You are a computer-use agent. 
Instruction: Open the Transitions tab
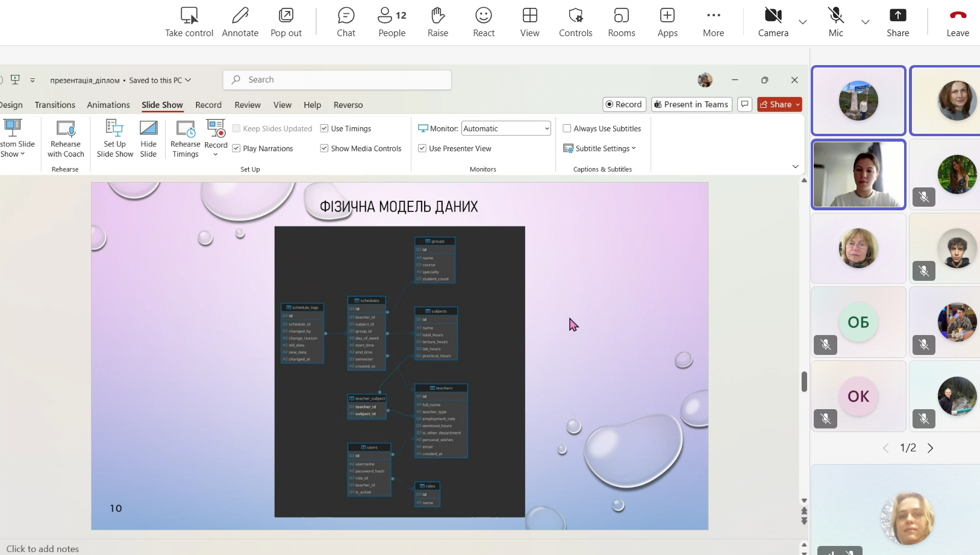55,105
